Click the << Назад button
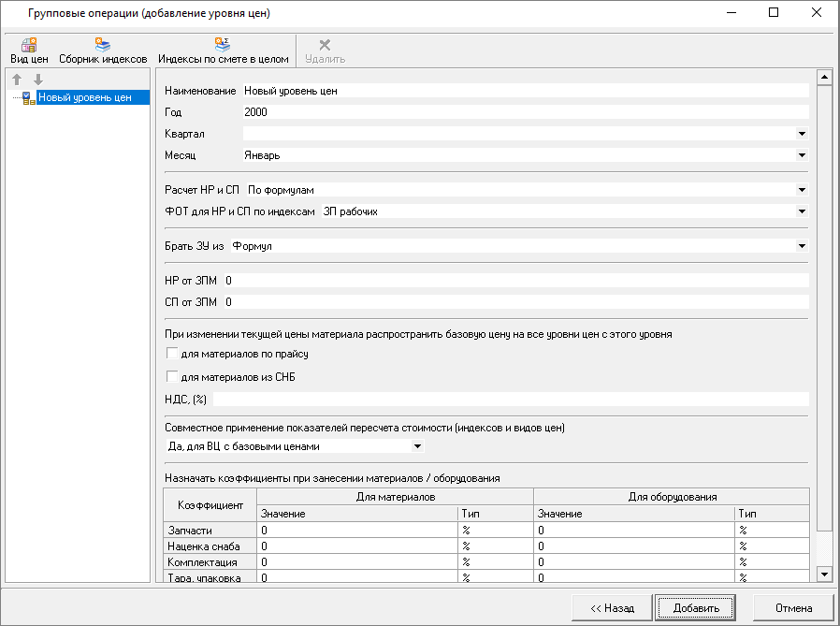Viewport: 840px width, 626px height. 613,608
